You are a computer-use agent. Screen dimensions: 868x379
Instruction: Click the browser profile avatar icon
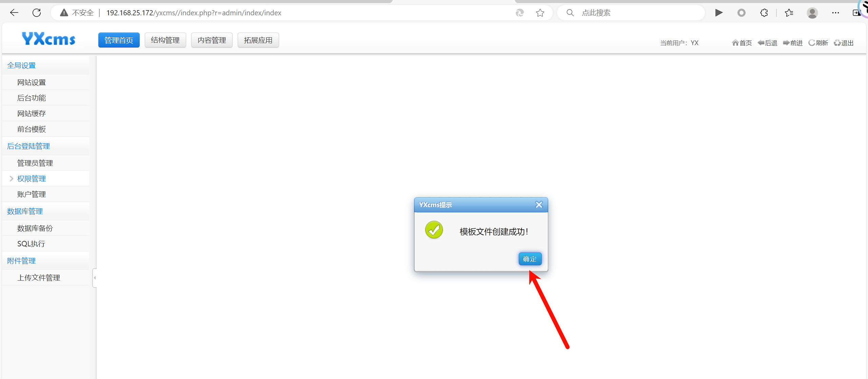click(812, 13)
